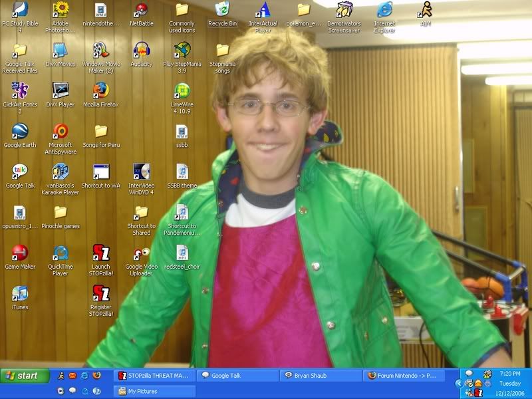
Task: Click the warning triangle tray icon
Action: [x=487, y=374]
